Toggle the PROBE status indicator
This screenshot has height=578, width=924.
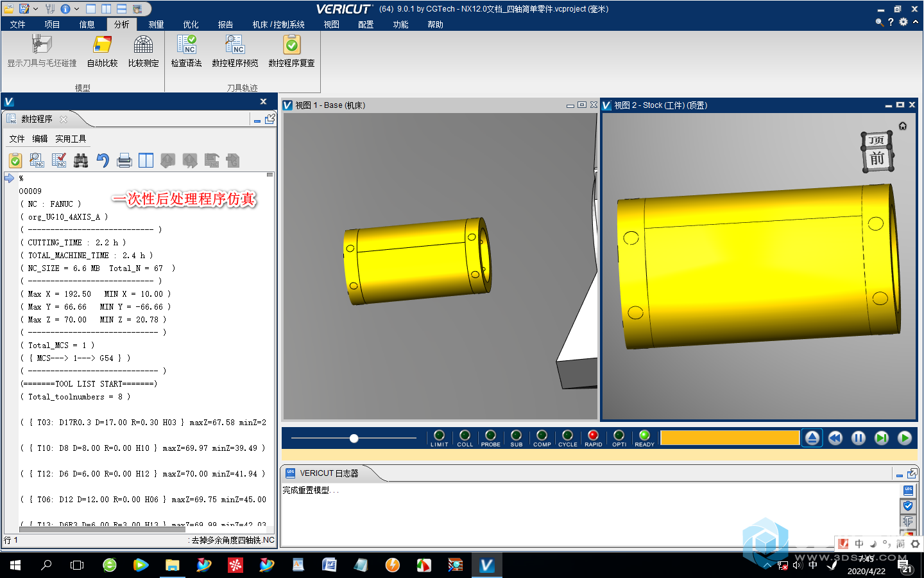click(x=491, y=438)
